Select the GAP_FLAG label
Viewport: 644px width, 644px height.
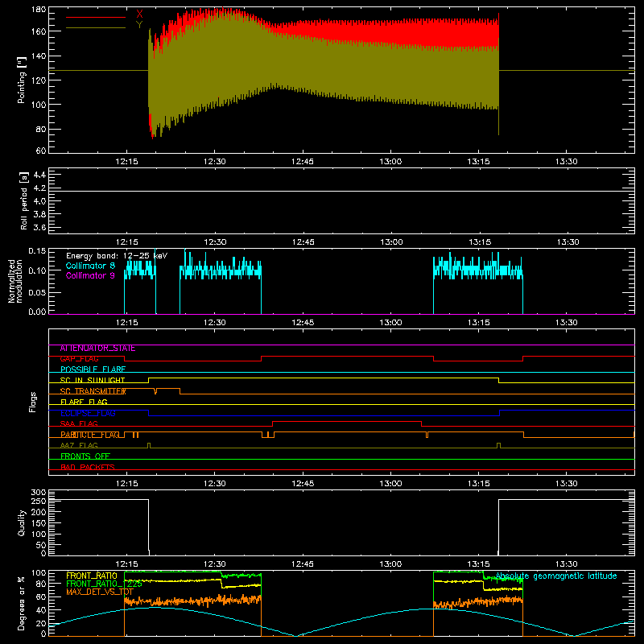point(79,359)
